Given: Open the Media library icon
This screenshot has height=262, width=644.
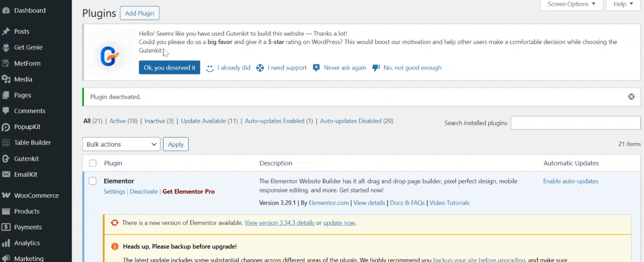Looking at the screenshot, I should (6, 79).
